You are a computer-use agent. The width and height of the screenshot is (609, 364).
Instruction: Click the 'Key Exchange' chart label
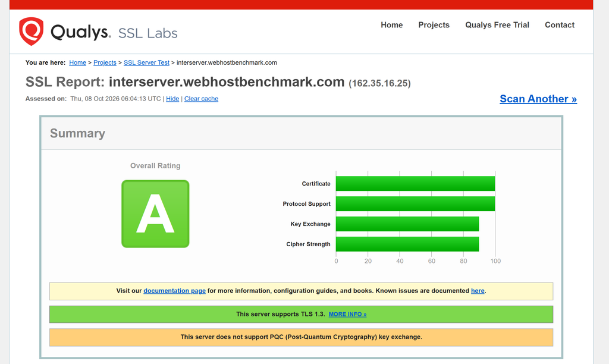(310, 224)
